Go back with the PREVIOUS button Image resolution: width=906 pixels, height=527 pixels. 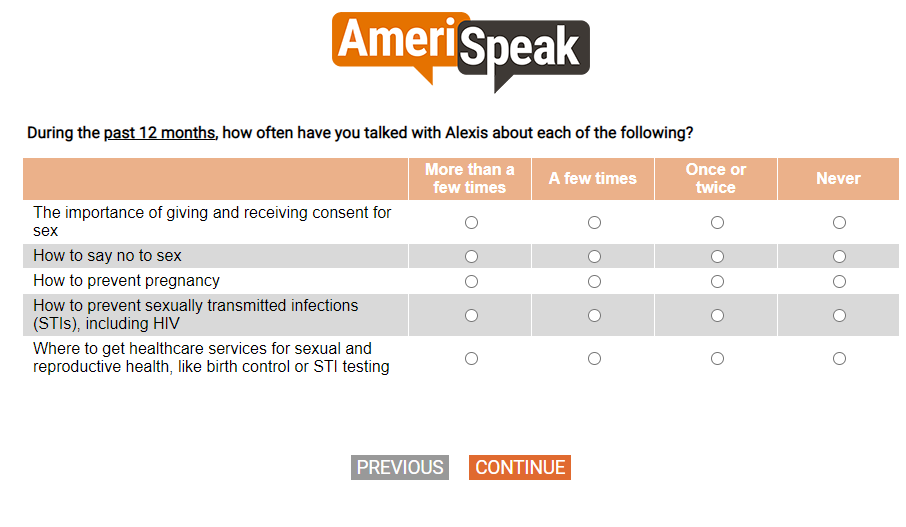(x=400, y=467)
